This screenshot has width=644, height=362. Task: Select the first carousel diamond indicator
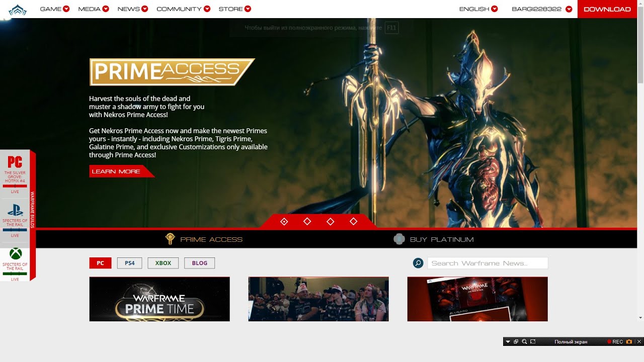click(x=284, y=221)
